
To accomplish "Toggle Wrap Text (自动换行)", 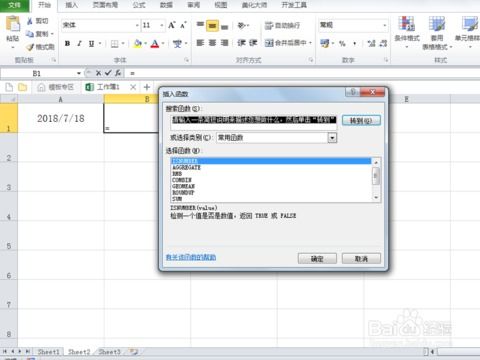I will pyautogui.click(x=282, y=25).
